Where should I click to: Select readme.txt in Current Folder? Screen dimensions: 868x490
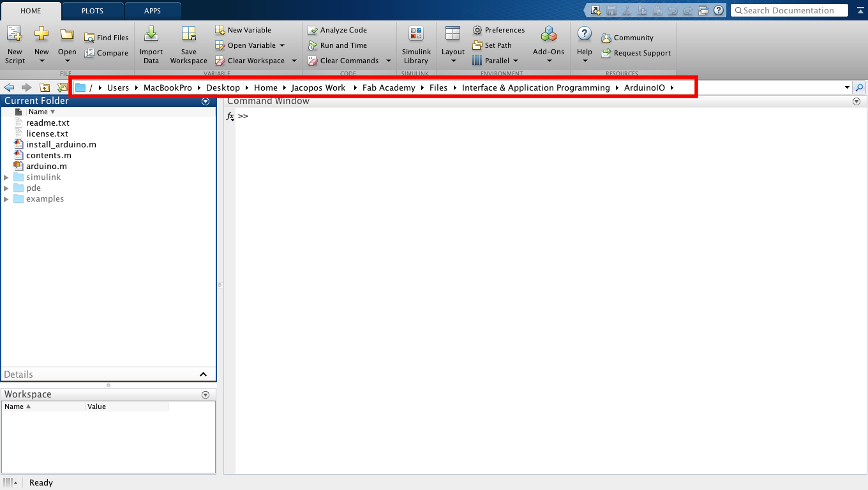(x=48, y=122)
